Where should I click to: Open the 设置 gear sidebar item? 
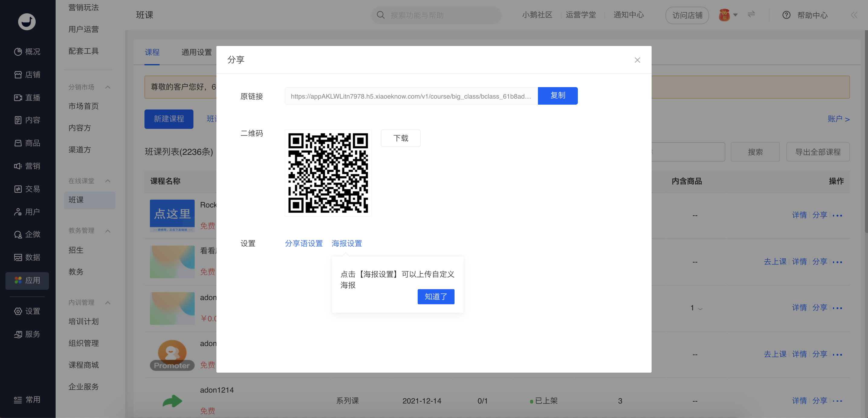click(x=27, y=311)
